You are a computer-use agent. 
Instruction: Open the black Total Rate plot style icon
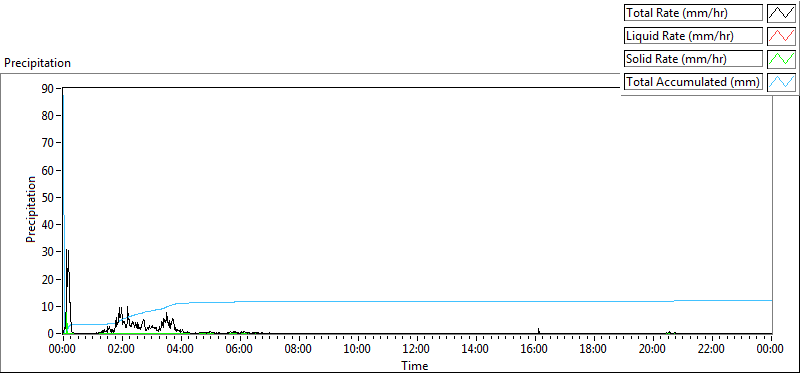782,13
